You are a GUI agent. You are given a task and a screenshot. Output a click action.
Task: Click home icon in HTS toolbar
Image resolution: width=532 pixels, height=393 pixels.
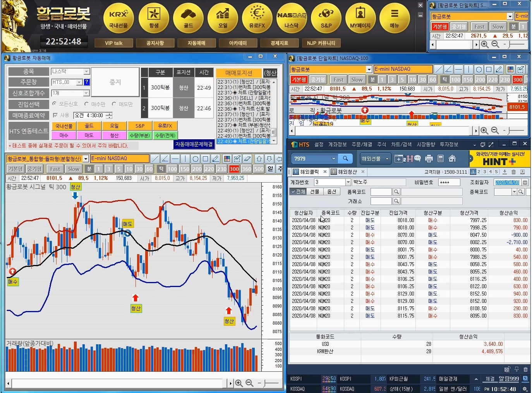coord(452,159)
